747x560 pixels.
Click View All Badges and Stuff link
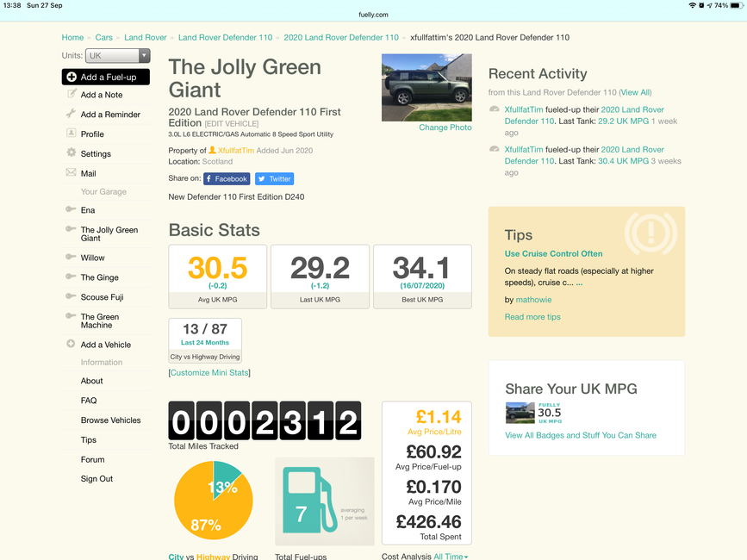(x=581, y=435)
